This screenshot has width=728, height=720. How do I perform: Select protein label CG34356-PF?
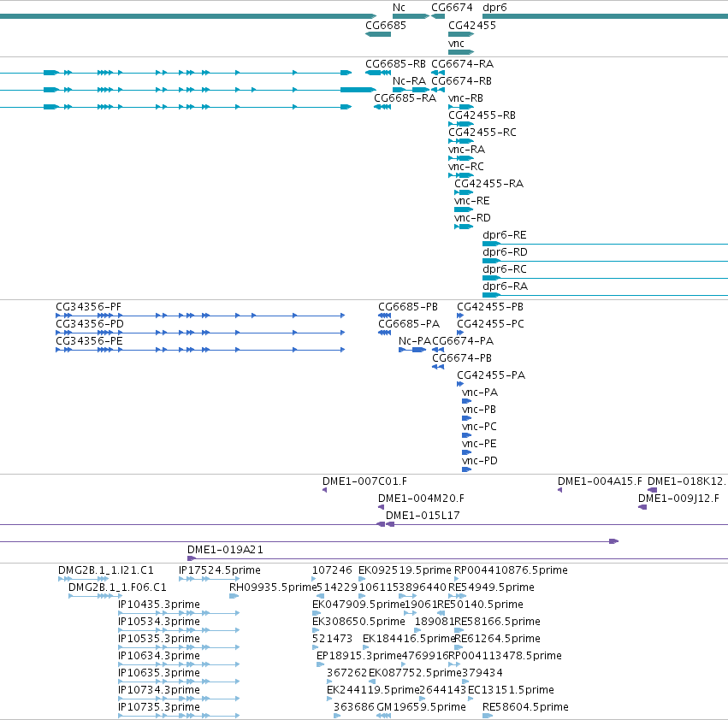[x=88, y=307]
